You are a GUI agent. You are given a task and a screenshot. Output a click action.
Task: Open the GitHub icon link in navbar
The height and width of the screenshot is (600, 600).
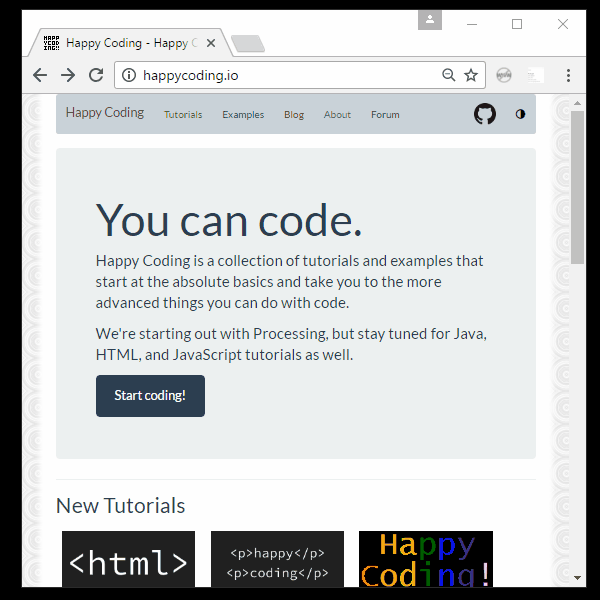click(x=485, y=114)
